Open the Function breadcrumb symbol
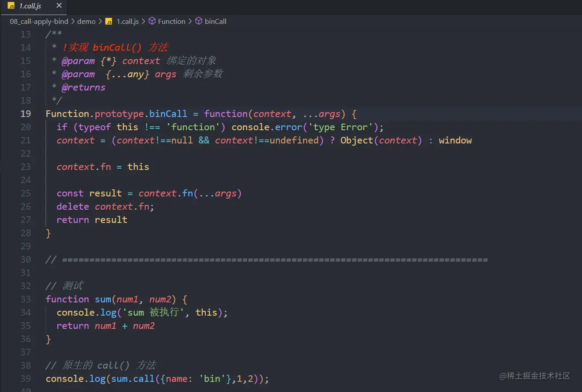Viewport: 582px width, 392px height. (172, 21)
